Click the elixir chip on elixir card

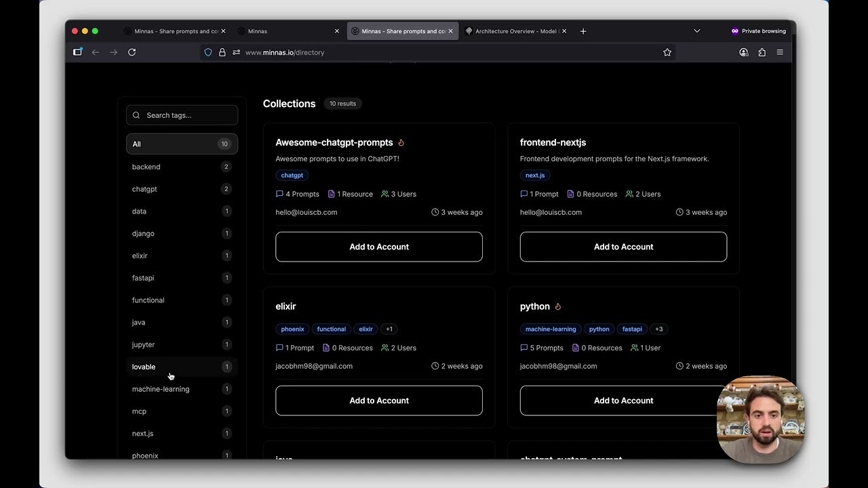tap(366, 329)
